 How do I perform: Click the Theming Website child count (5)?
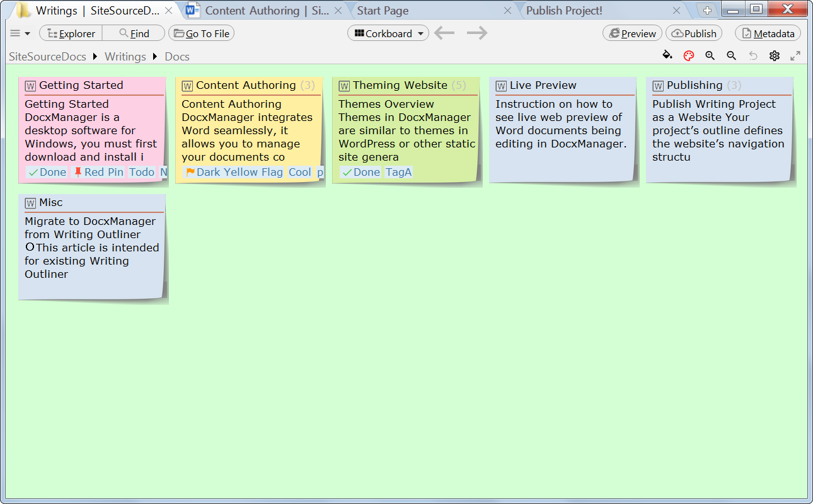click(459, 85)
